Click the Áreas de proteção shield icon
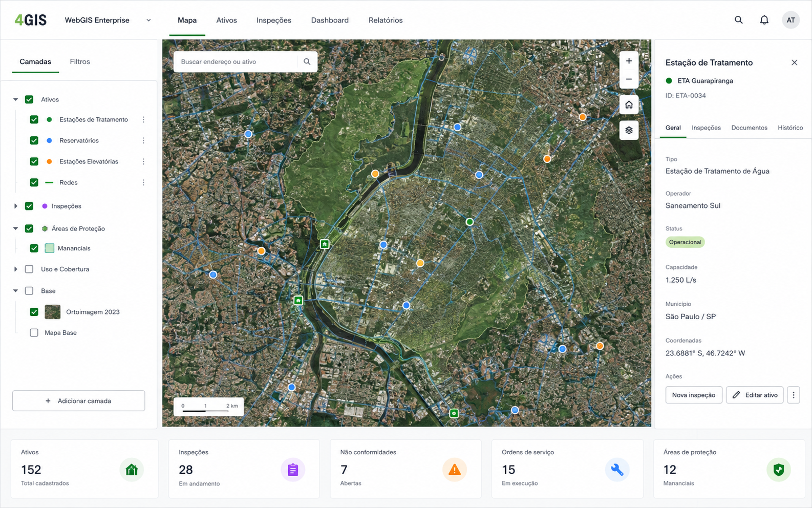The image size is (812, 508). click(779, 470)
